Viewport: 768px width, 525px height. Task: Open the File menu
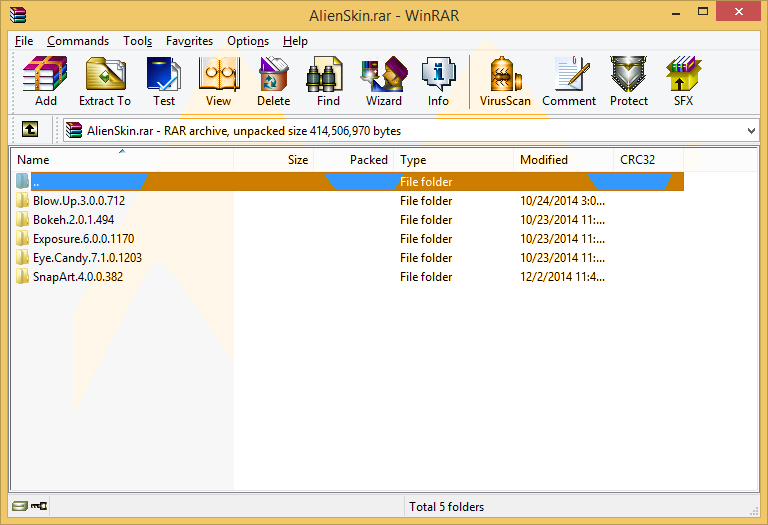(x=24, y=41)
